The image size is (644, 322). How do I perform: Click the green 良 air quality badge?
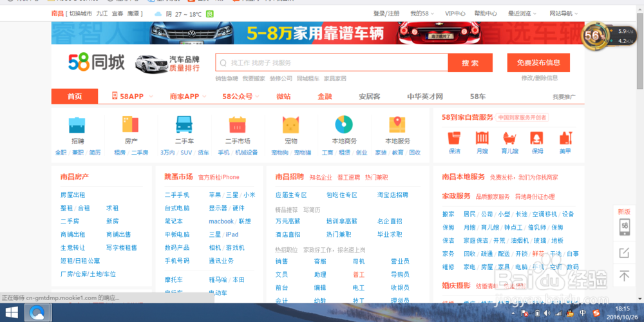[x=209, y=14]
